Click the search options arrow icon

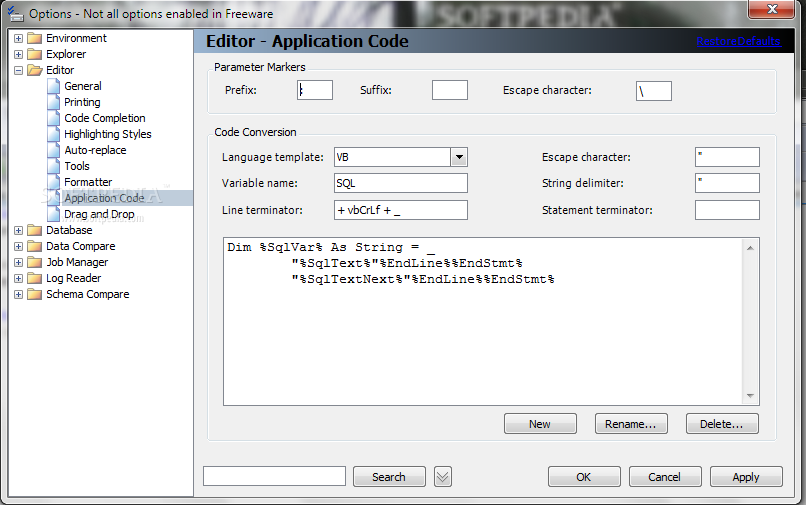(x=443, y=477)
